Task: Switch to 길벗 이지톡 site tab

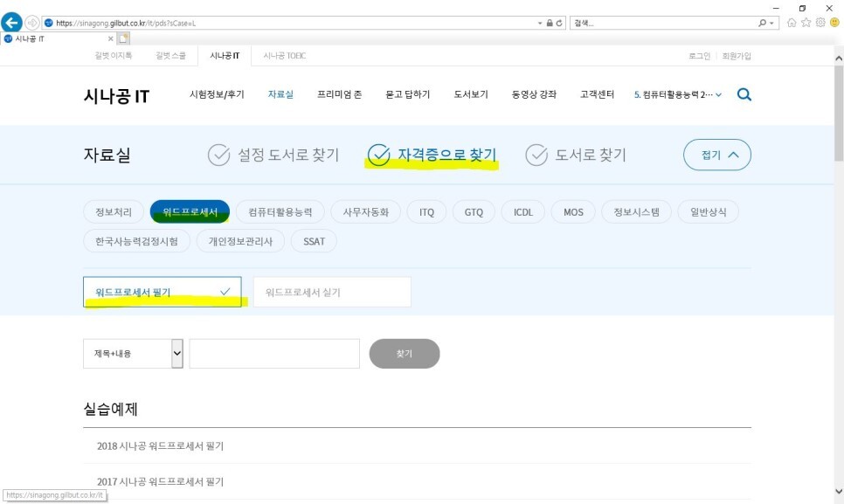Action: (x=113, y=56)
